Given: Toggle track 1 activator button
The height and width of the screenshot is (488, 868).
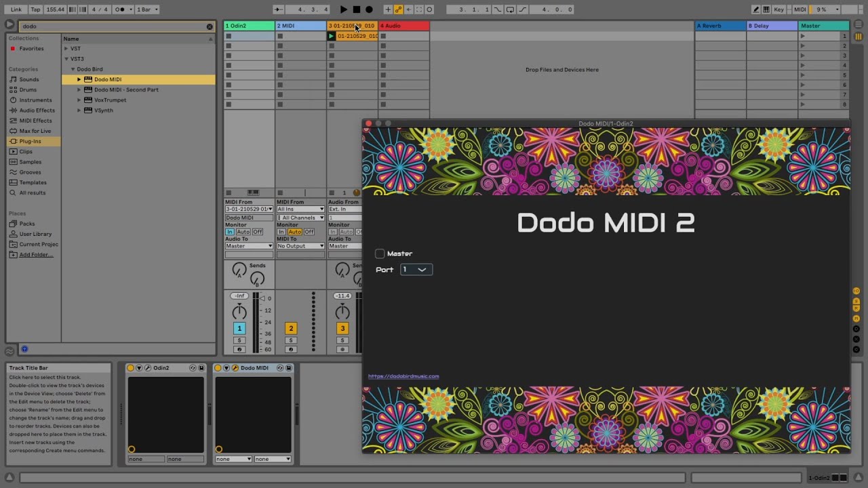Looking at the screenshot, I should (239, 328).
